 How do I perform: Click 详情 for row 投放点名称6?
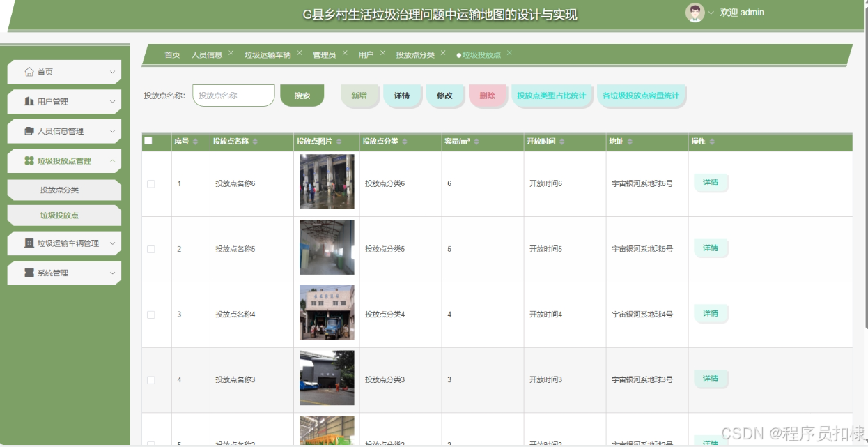(x=711, y=183)
